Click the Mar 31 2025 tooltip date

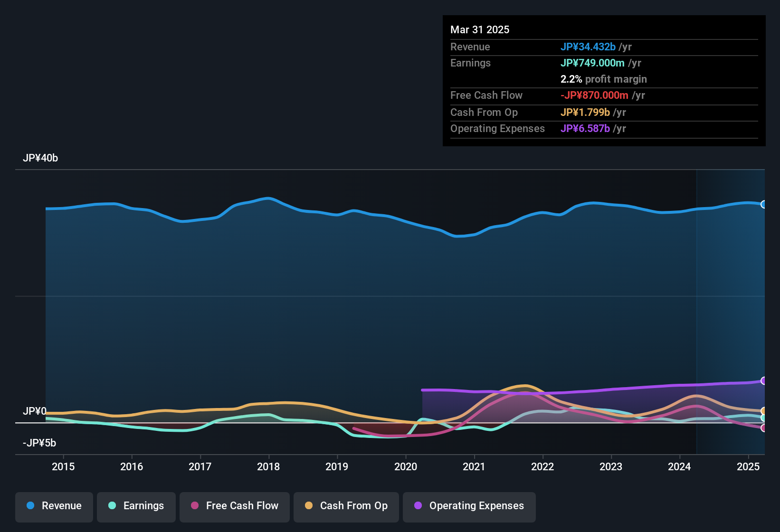pos(480,29)
